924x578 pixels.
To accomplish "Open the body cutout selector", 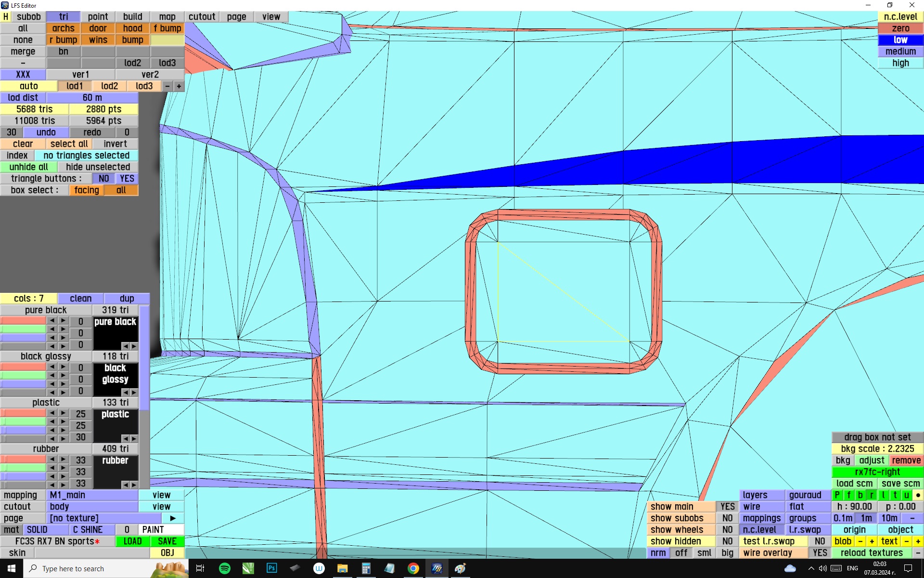I will tap(92, 506).
